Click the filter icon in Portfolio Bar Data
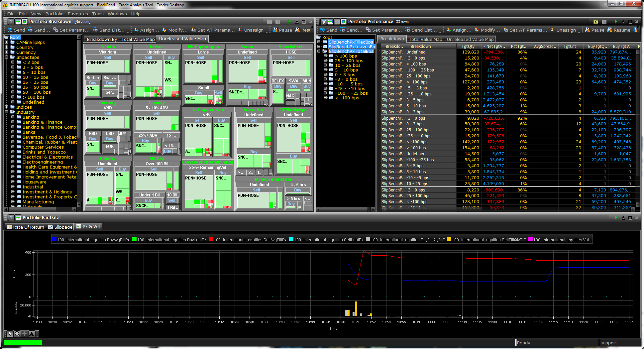 (x=11, y=218)
